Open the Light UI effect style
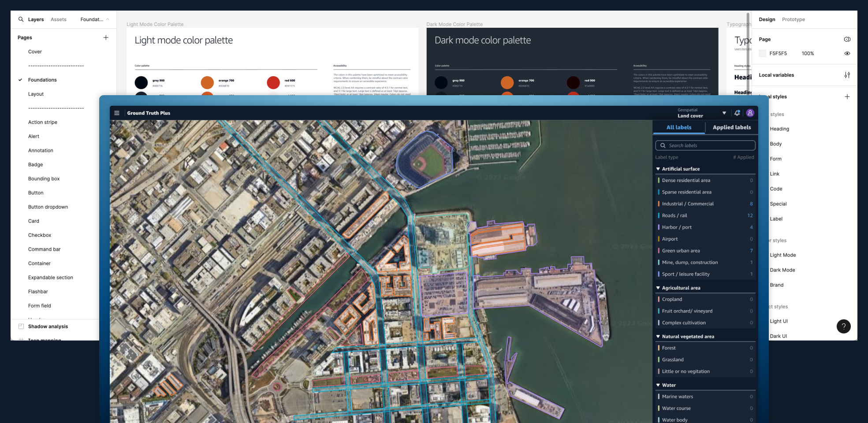 tap(779, 321)
